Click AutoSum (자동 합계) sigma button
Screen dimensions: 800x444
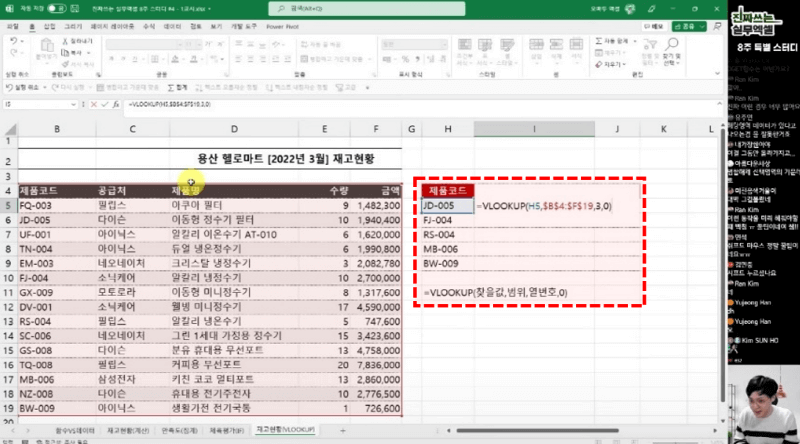click(611, 41)
